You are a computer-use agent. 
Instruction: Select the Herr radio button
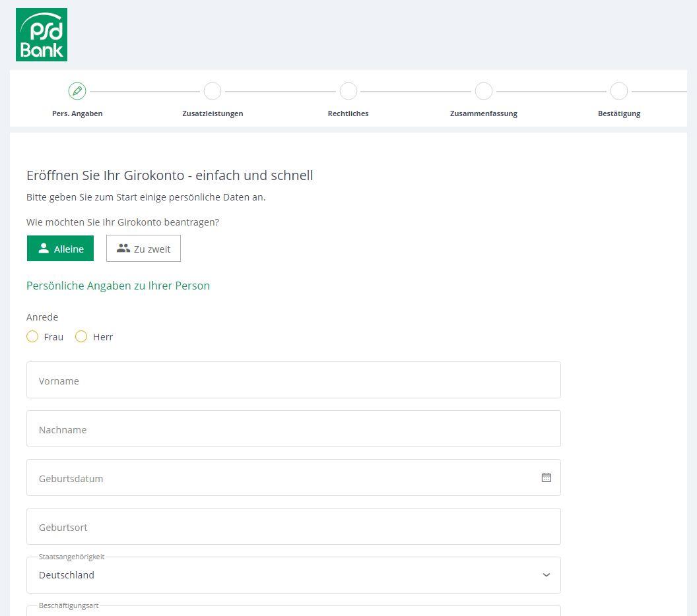pyautogui.click(x=81, y=336)
